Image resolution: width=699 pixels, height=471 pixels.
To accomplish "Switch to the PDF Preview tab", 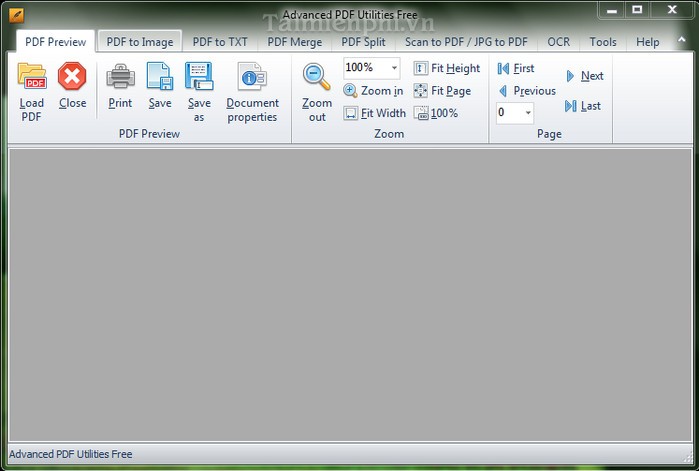I will click(56, 42).
